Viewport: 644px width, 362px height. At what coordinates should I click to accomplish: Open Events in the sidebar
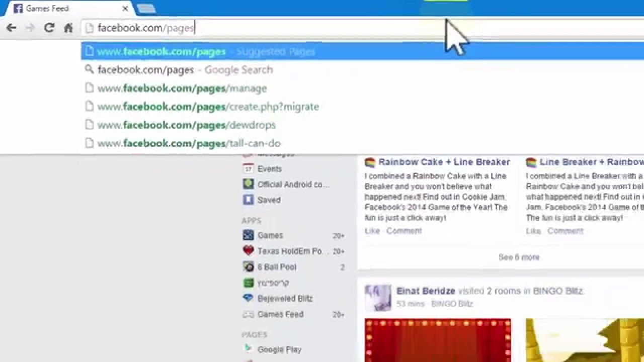tap(269, 169)
